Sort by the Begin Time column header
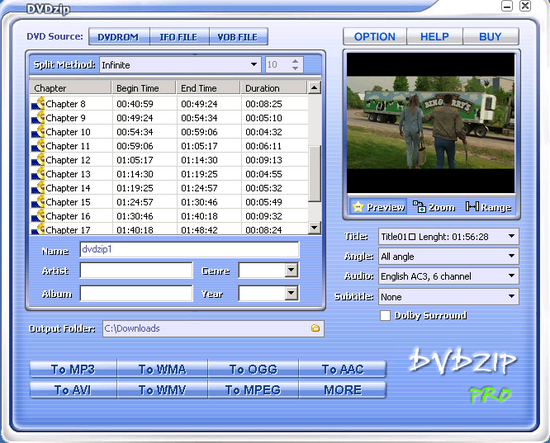The width and height of the screenshot is (550, 443). point(143,88)
